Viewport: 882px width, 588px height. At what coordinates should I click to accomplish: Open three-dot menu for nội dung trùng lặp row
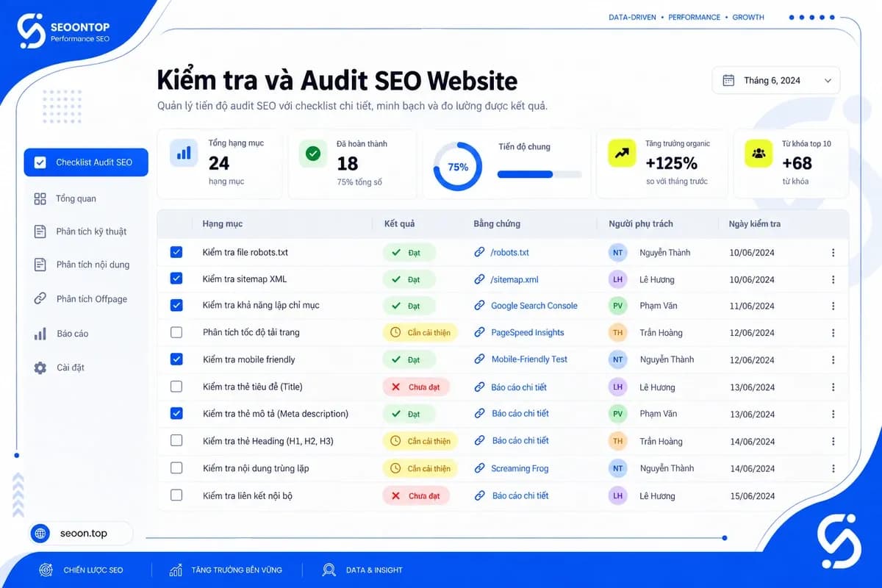(833, 469)
